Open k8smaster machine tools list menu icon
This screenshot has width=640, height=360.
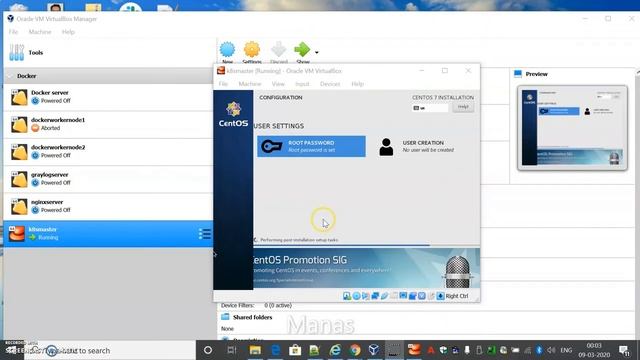204,234
